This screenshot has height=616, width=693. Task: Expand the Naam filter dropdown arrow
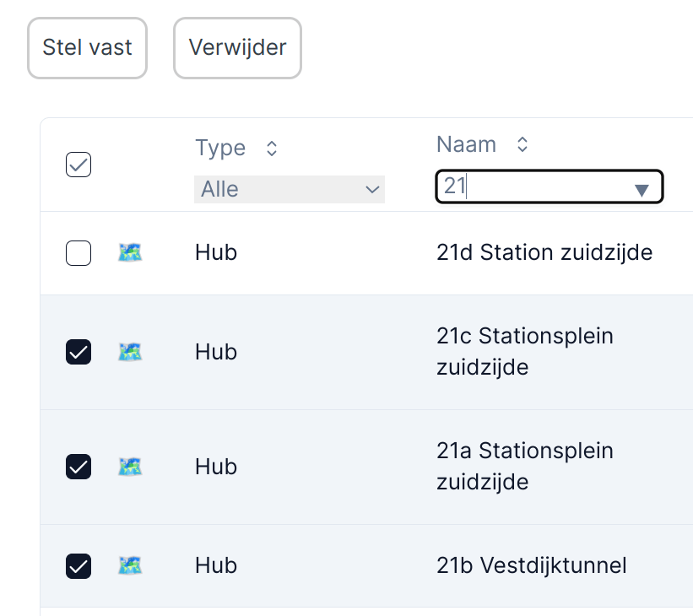coord(642,189)
